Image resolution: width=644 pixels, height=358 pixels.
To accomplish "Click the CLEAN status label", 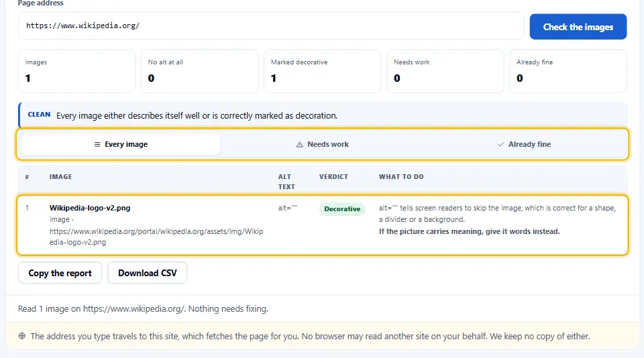I will pyautogui.click(x=39, y=115).
